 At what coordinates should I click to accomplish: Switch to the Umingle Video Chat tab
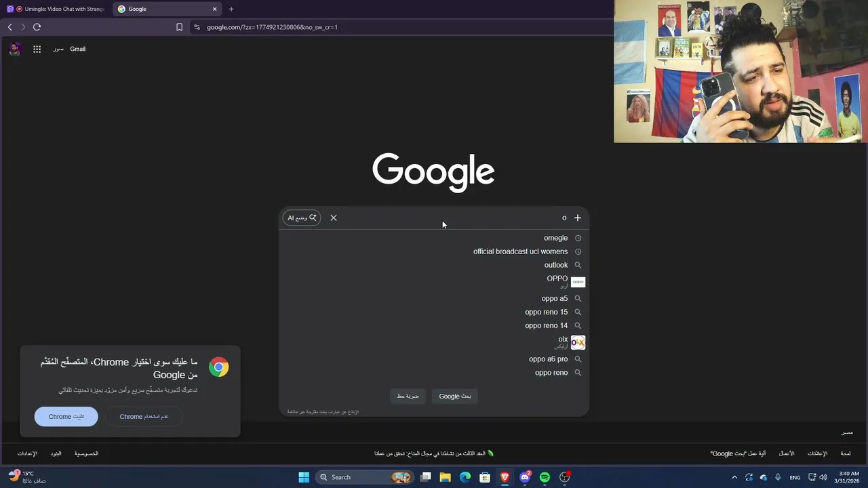click(x=56, y=9)
